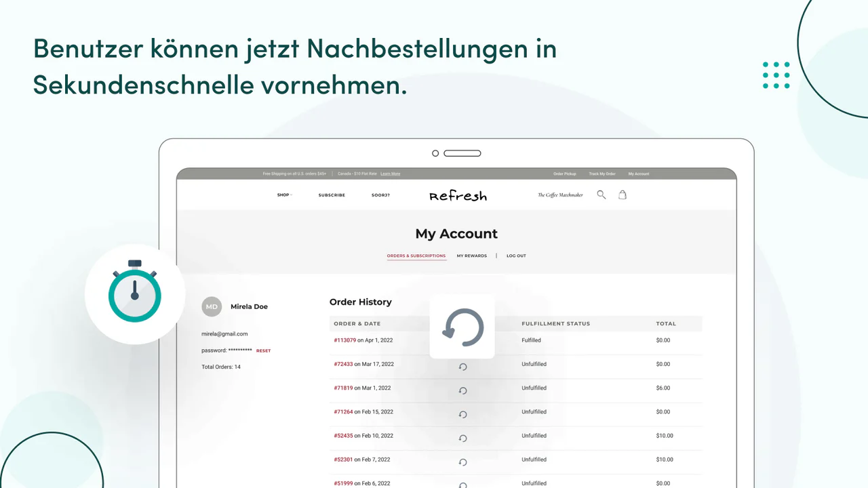Switch to My Rewards tab
The width and height of the screenshot is (868, 488).
pyautogui.click(x=472, y=256)
